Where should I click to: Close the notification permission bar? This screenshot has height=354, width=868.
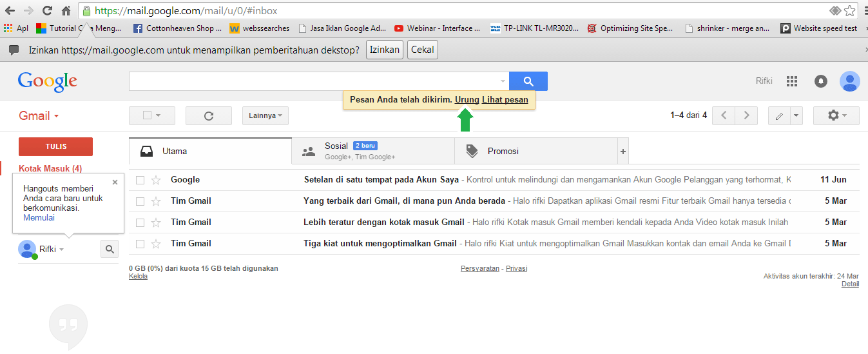pos(865,50)
